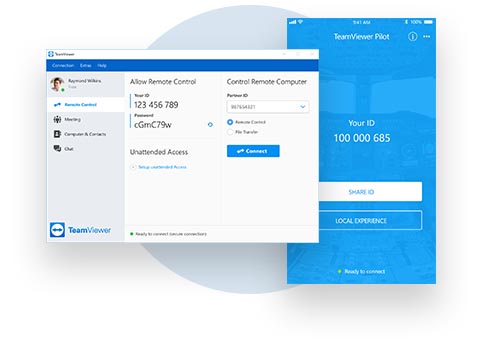Screen dimensions: 482x364
Task: Click Setup unattended access link
Action: click(162, 167)
